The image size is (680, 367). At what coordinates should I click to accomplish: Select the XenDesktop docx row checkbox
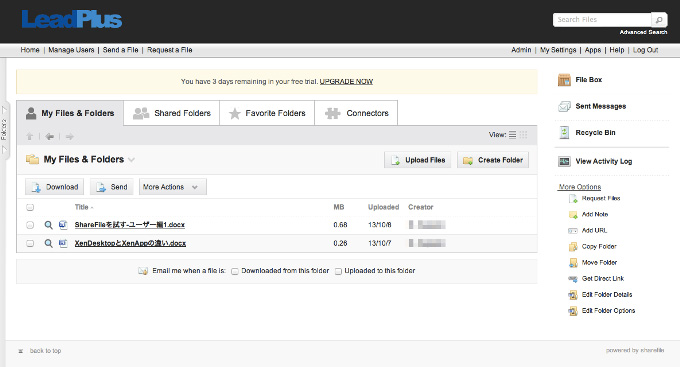[x=30, y=243]
